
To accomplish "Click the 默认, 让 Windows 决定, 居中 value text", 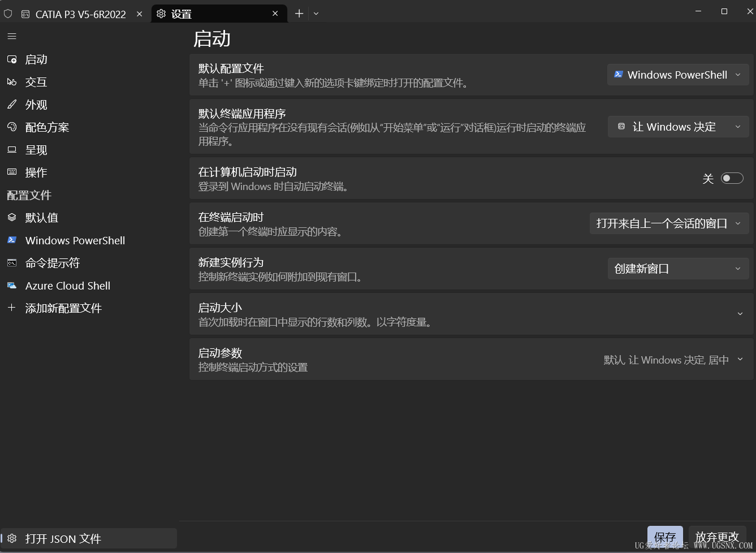I will [666, 360].
